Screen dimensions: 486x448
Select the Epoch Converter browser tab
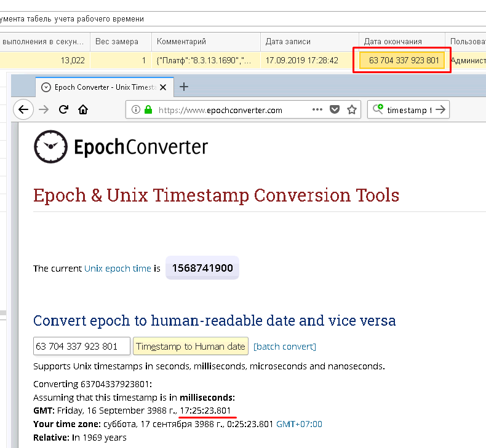click(x=98, y=87)
